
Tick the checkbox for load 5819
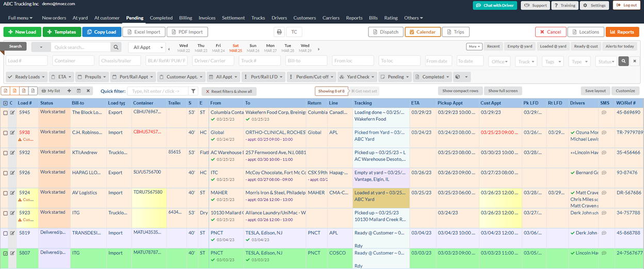pos(5,233)
